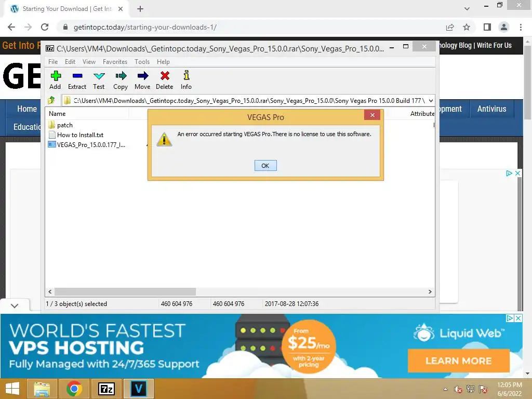
Task: Open the Favorites menu in 7-Zip
Action: click(x=115, y=62)
